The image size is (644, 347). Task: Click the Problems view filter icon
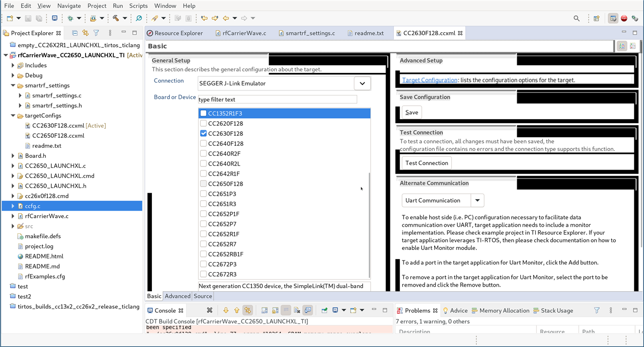pyautogui.click(x=597, y=310)
